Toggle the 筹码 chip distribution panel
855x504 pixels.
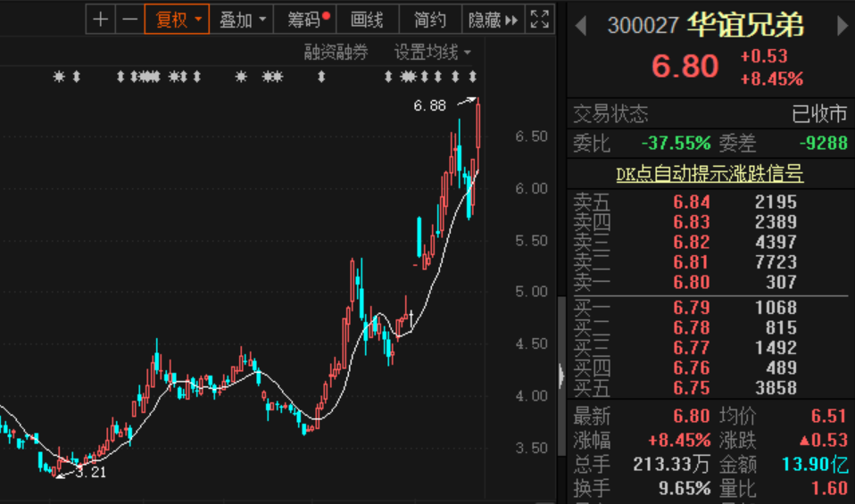[x=308, y=20]
